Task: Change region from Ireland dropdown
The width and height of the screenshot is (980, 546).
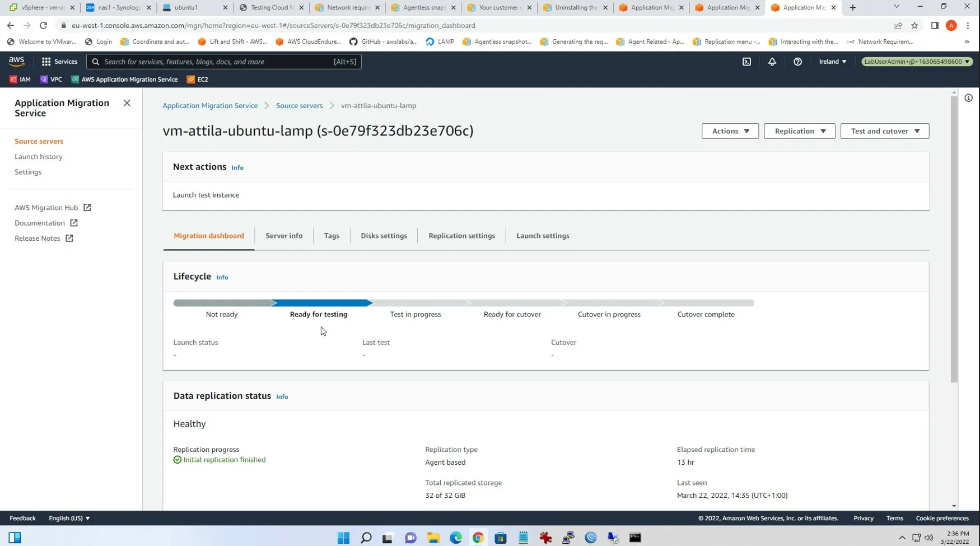Action: (x=833, y=62)
